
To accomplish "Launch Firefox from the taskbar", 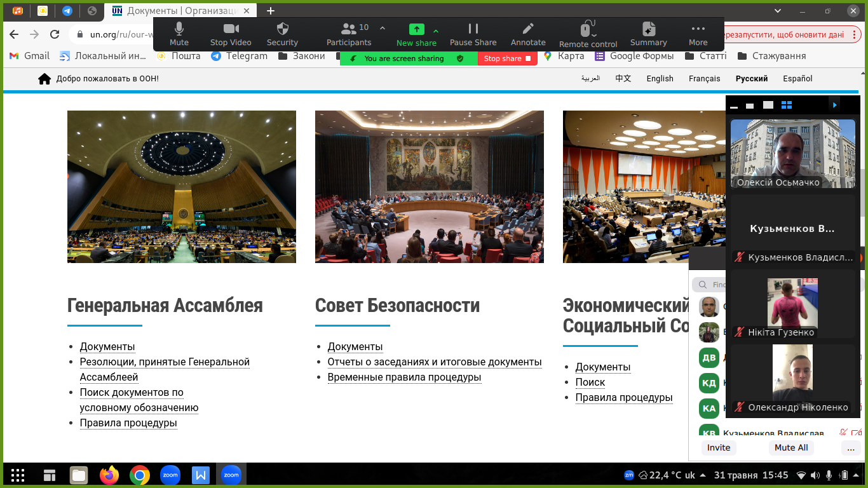I will (109, 475).
